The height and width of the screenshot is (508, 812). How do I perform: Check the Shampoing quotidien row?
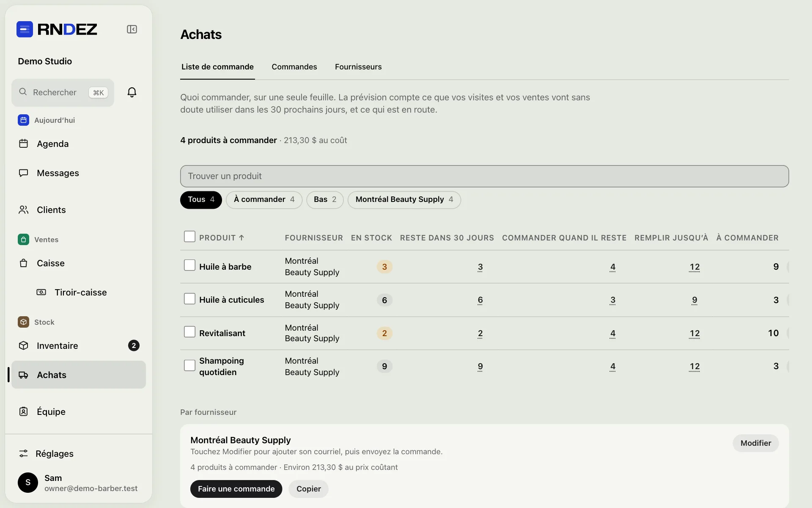point(189,365)
